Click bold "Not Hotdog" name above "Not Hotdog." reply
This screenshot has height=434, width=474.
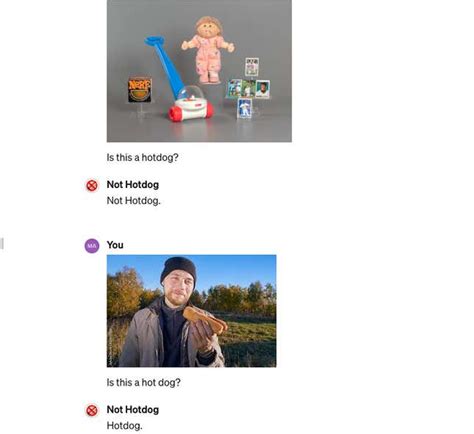point(133,184)
